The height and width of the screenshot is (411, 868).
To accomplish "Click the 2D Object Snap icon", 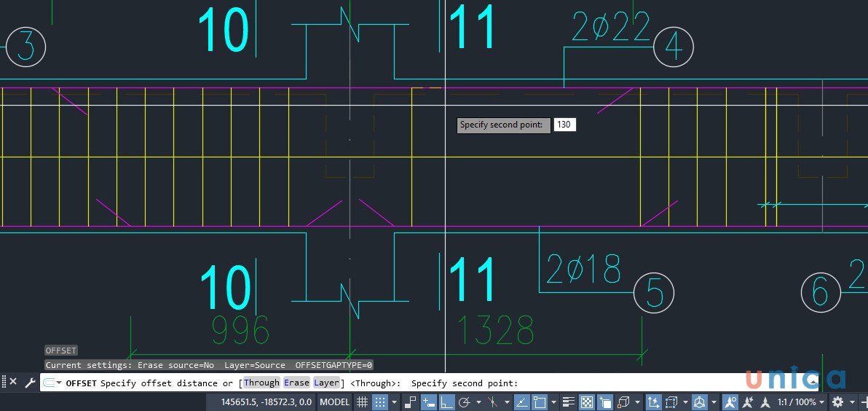I will (540, 402).
